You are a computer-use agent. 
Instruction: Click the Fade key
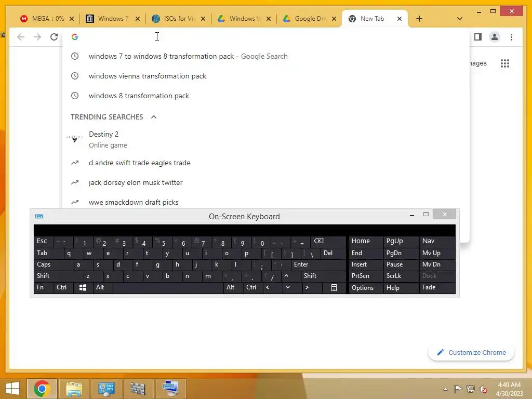point(437,288)
